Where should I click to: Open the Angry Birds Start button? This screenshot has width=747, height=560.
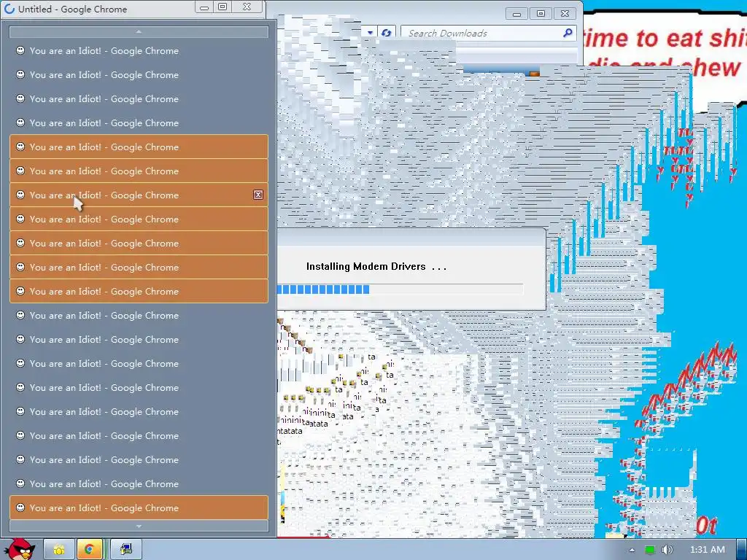click(19, 550)
